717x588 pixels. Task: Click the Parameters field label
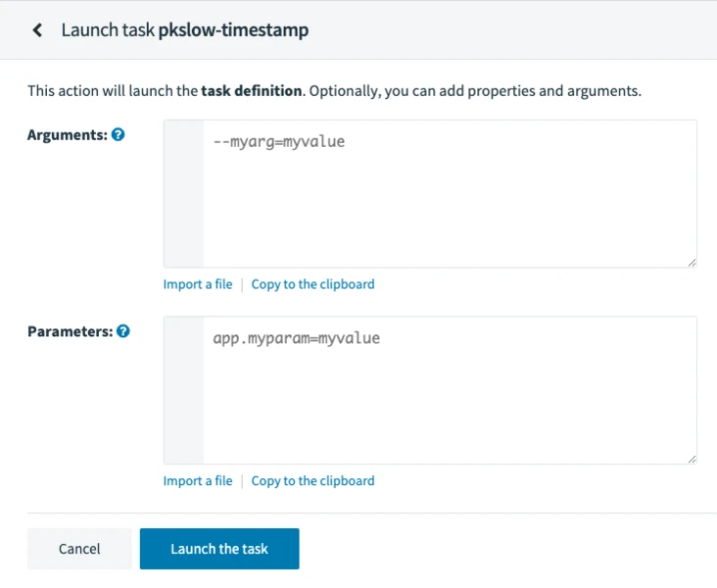pos(71,331)
